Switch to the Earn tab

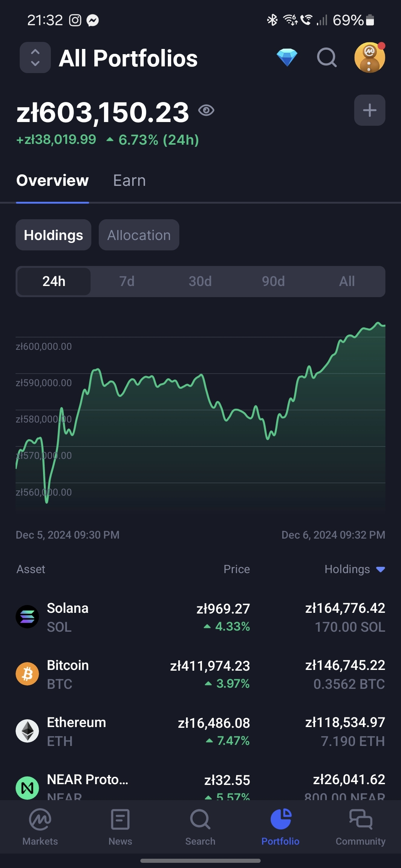[129, 181]
